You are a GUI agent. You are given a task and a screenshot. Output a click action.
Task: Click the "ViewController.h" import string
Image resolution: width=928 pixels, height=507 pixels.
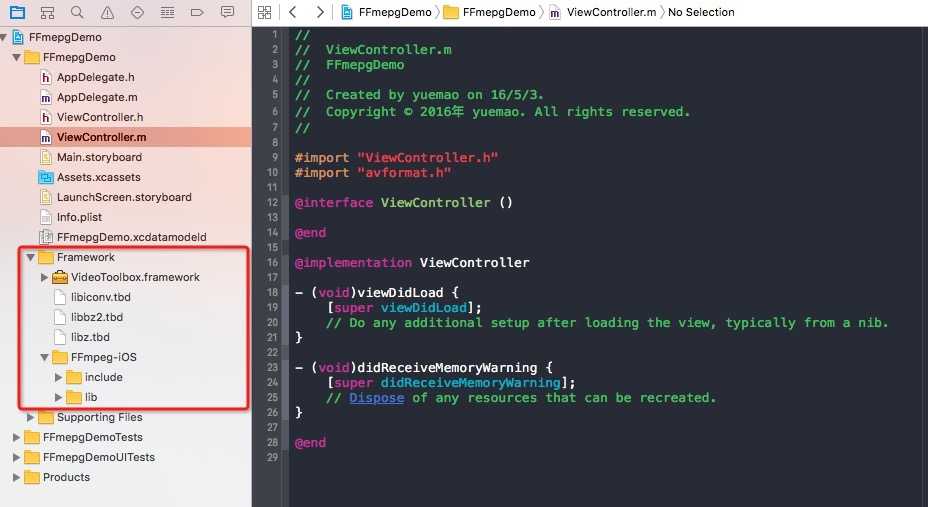(428, 158)
